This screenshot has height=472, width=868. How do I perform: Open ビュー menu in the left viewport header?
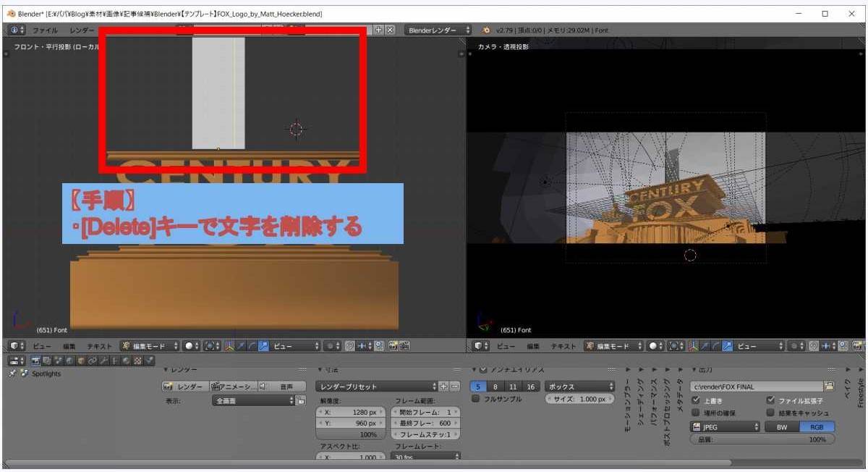pos(41,346)
